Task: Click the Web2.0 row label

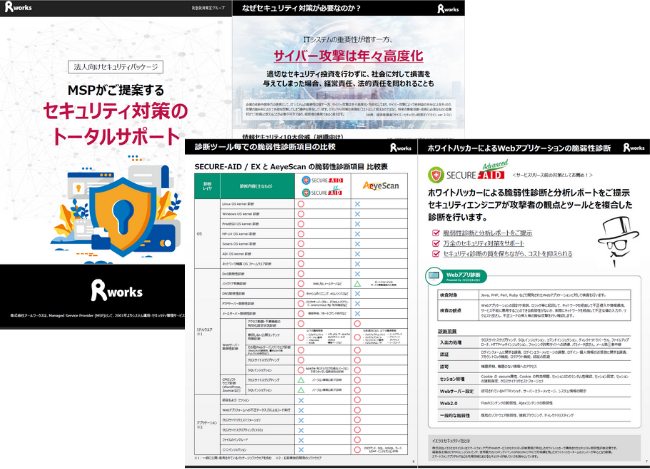Action: [449, 403]
